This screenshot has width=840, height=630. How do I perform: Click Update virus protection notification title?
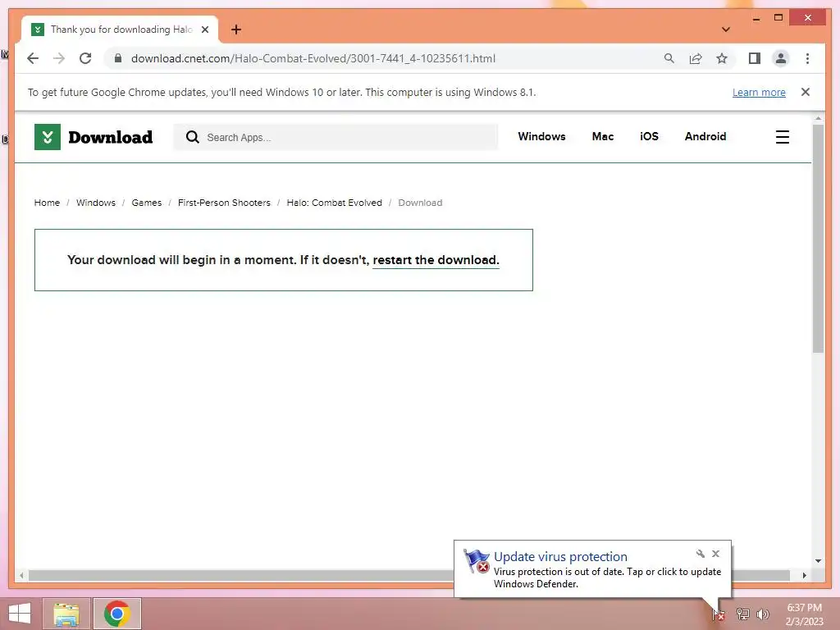point(560,557)
